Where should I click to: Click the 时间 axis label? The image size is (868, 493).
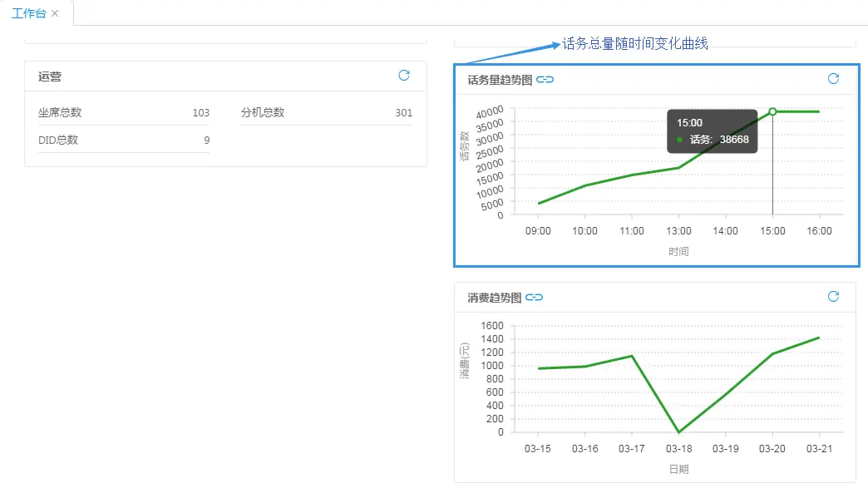(x=679, y=251)
